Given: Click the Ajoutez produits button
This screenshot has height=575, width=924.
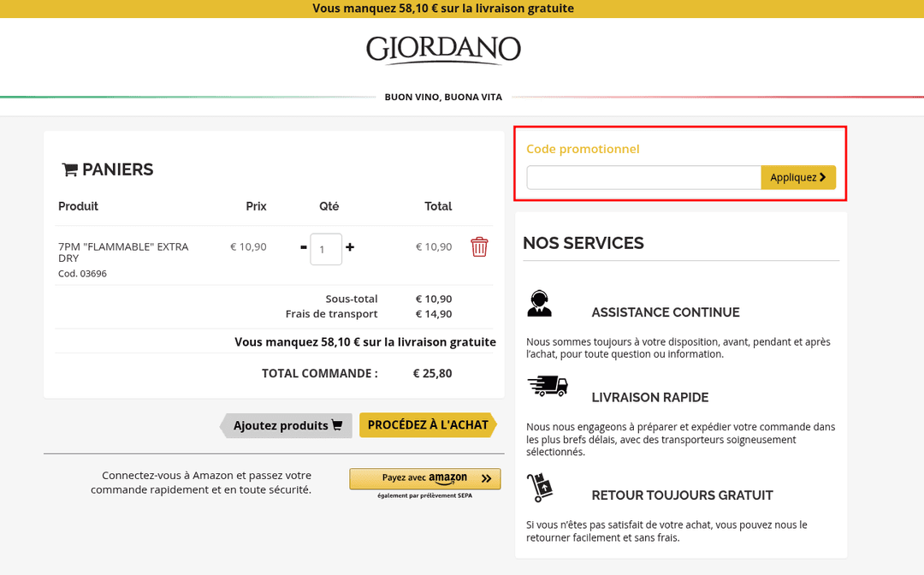Looking at the screenshot, I should [287, 425].
